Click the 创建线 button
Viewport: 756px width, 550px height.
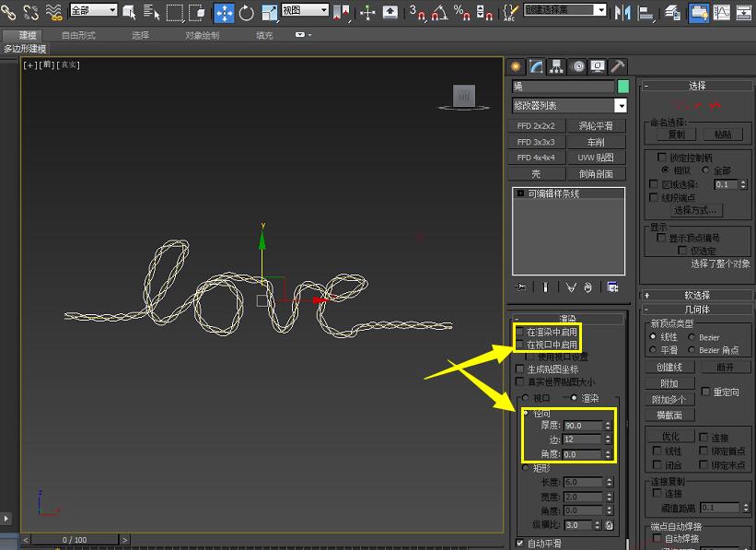click(x=668, y=367)
